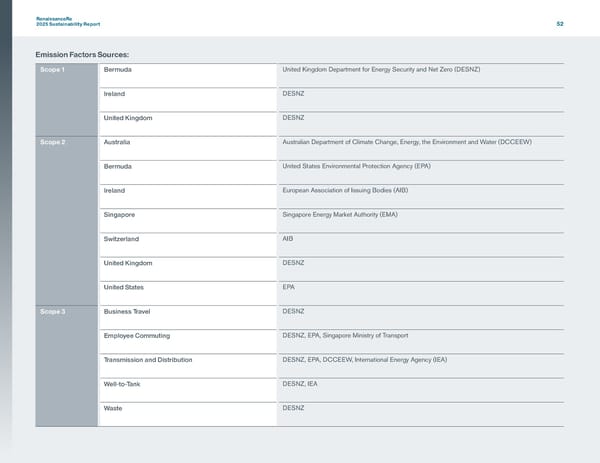Viewport: 600px width, 463px height.
Task: Click United Kingdom in the Scope 1 section
Action: click(128, 118)
